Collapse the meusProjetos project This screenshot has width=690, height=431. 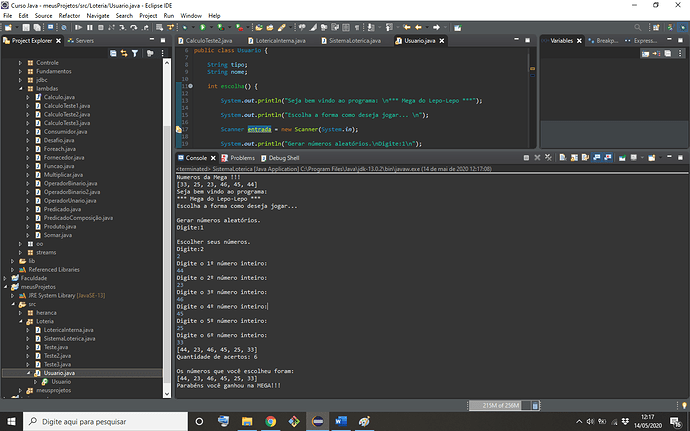tap(5, 287)
